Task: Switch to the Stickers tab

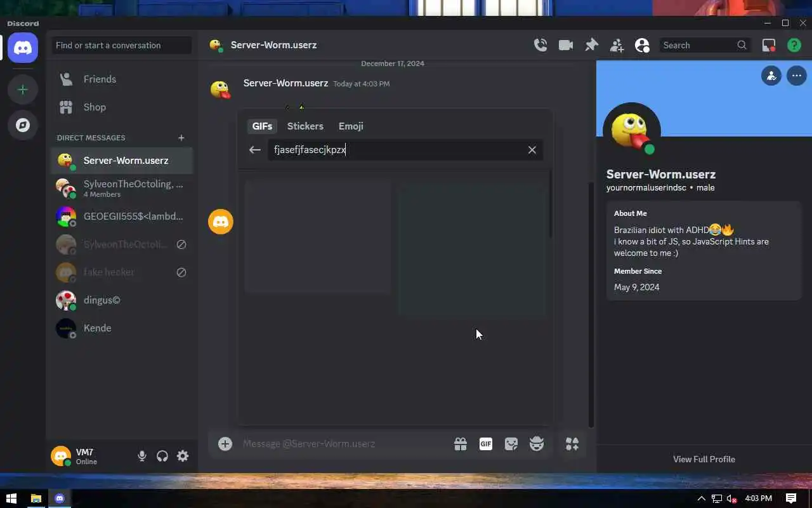Action: 305,126
